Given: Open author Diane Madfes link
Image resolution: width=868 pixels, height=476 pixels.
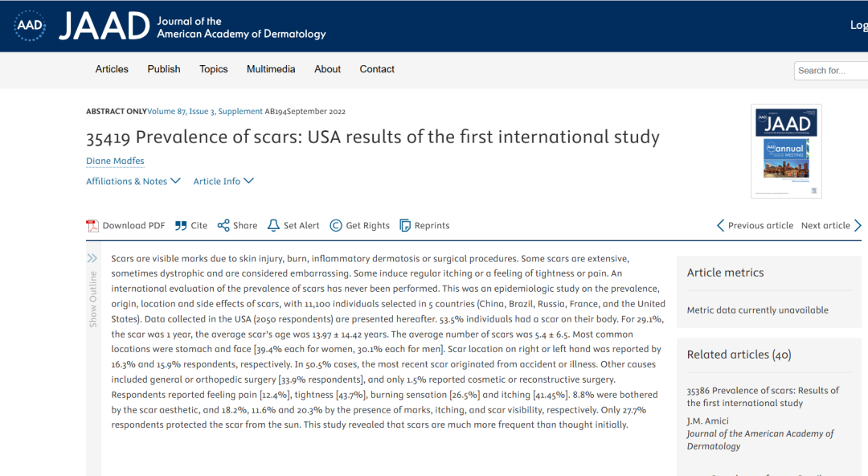Looking at the screenshot, I should click(115, 161).
